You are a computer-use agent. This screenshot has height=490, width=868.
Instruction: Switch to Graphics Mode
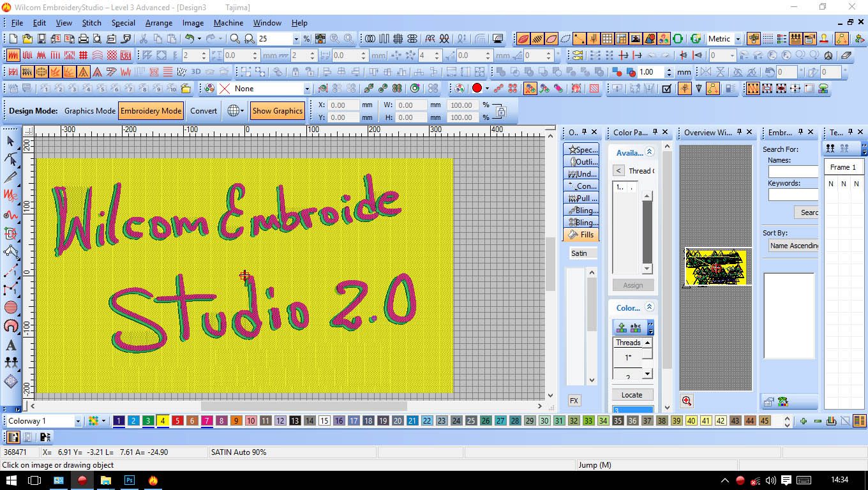click(x=89, y=110)
